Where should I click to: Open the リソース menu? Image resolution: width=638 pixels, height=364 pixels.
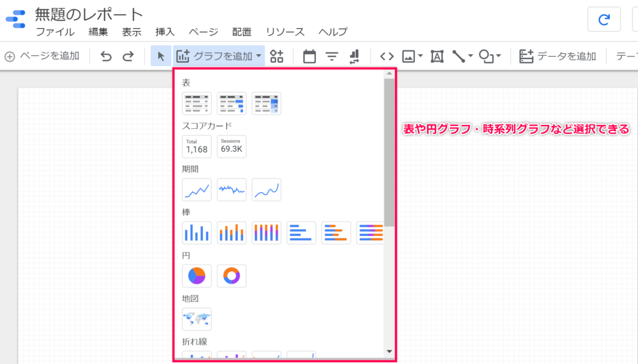pyautogui.click(x=285, y=32)
